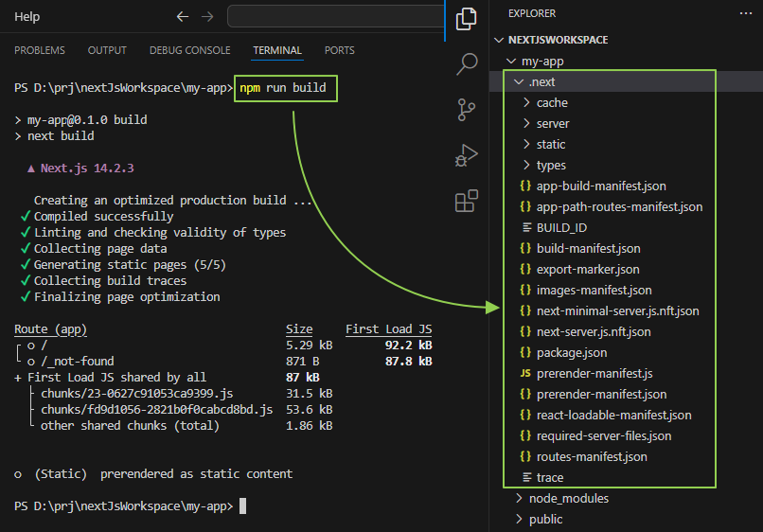Open next-server.js.nft.json file

point(594,332)
